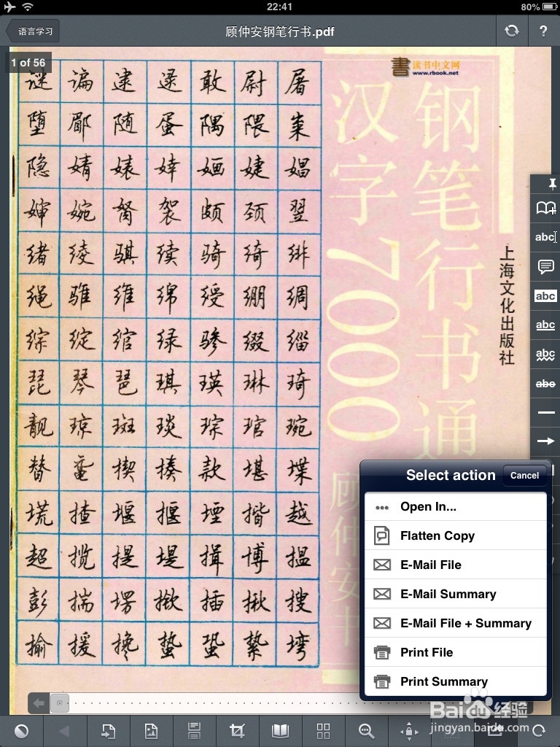Tap the stacked-pages layout icon
The height and width of the screenshot is (747, 560).
[x=194, y=731]
